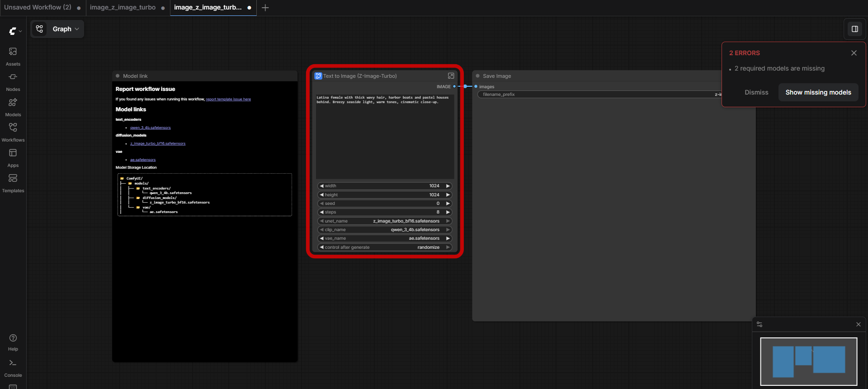Decrease the height value
This screenshot has height=389, width=868.
(321, 195)
